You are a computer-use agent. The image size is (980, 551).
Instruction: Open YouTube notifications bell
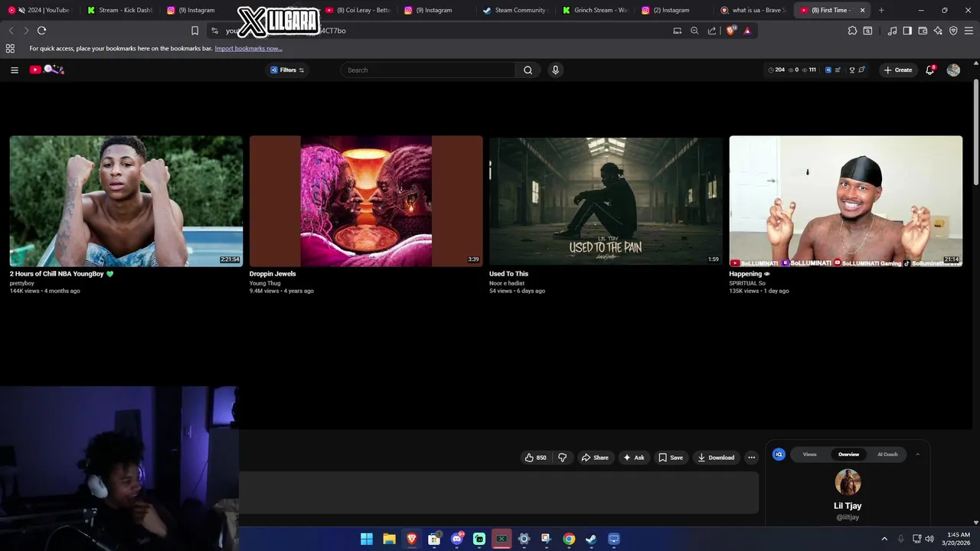[930, 70]
